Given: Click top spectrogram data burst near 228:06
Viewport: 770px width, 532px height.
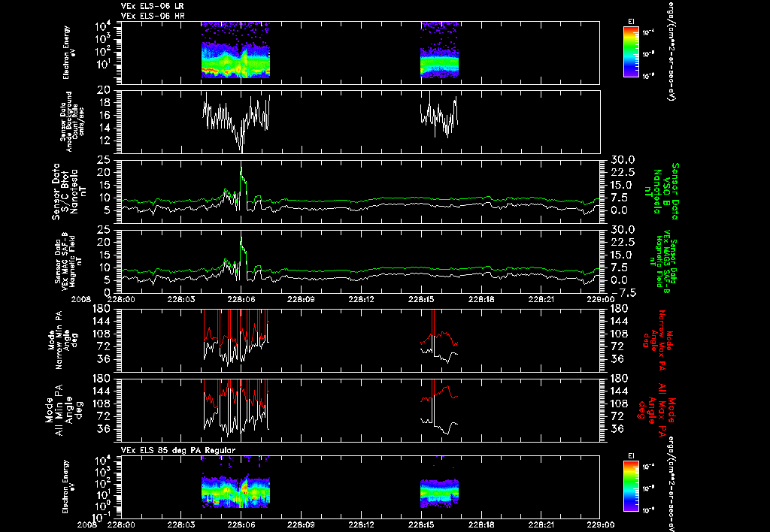Looking at the screenshot, I should click(235, 50).
